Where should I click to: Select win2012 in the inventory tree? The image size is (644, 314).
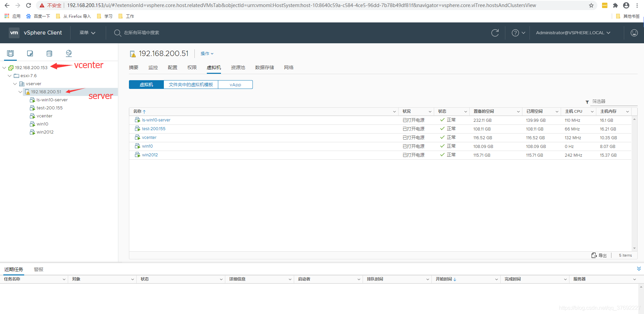pyautogui.click(x=45, y=132)
